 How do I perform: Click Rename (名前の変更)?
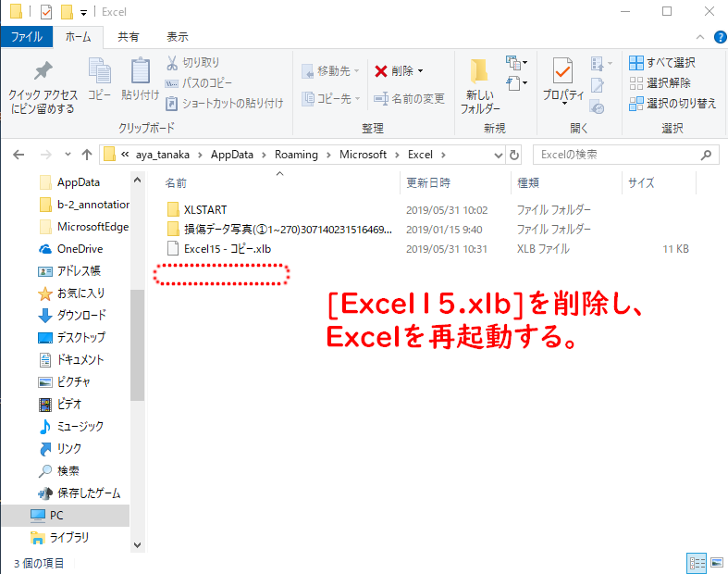(x=409, y=98)
